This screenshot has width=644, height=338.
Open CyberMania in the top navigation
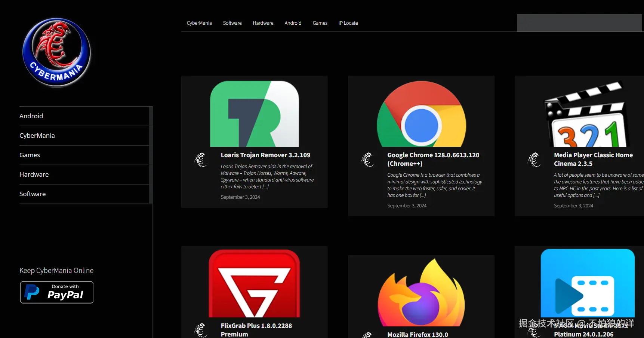[199, 23]
